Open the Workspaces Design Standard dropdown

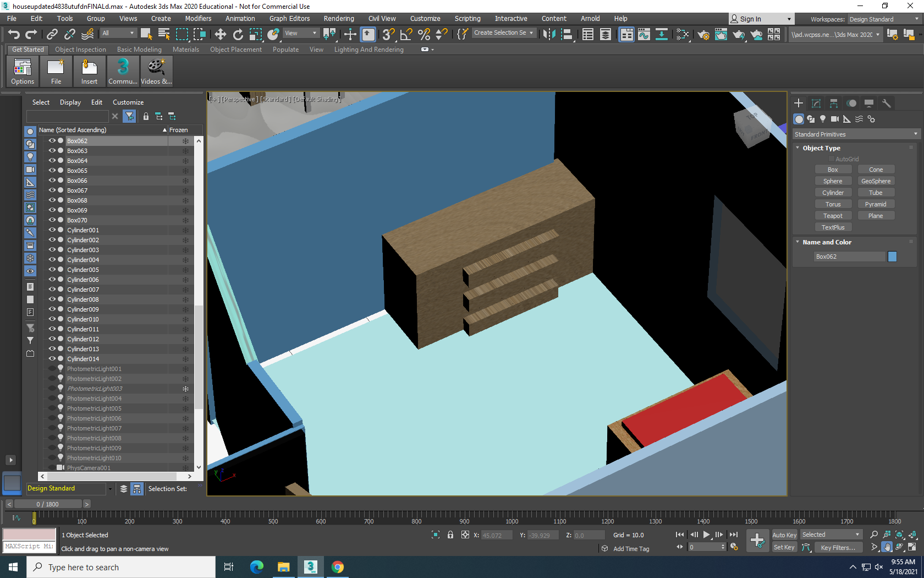click(x=883, y=19)
